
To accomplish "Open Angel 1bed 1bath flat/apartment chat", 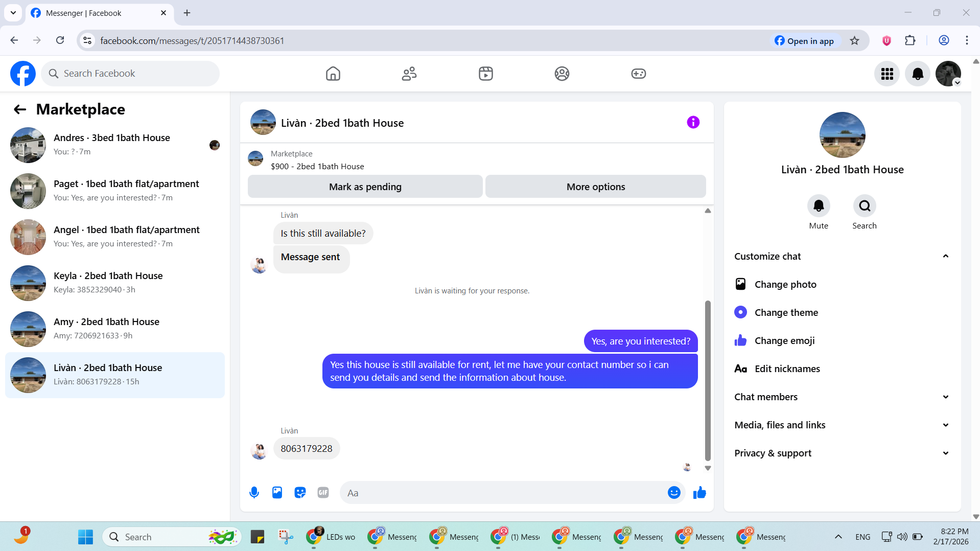I will coord(115,237).
